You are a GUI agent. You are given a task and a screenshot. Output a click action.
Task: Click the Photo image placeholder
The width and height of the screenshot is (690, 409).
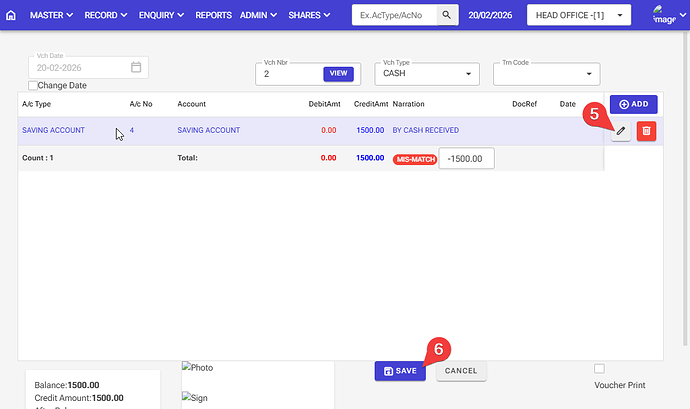[x=198, y=368]
